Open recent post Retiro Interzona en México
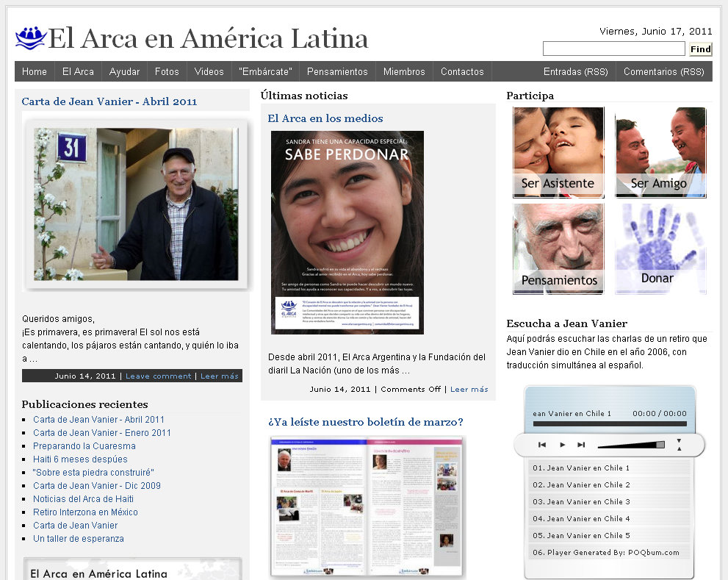 point(85,512)
